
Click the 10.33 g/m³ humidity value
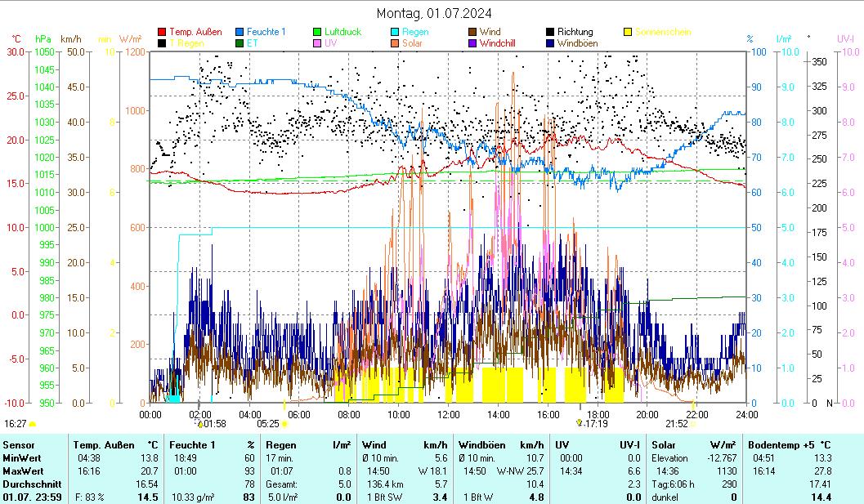point(193,497)
